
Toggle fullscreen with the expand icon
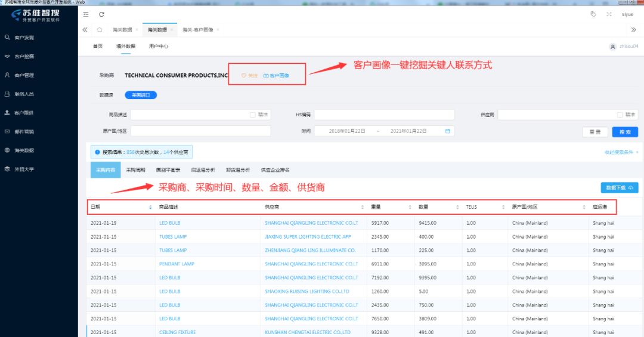click(609, 14)
